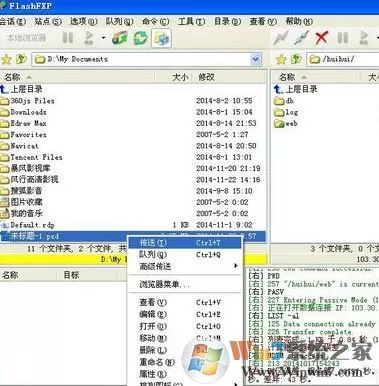The image size is (379, 386).
Task: Open the 会话 (Session) menu
Action: (x=13, y=22)
